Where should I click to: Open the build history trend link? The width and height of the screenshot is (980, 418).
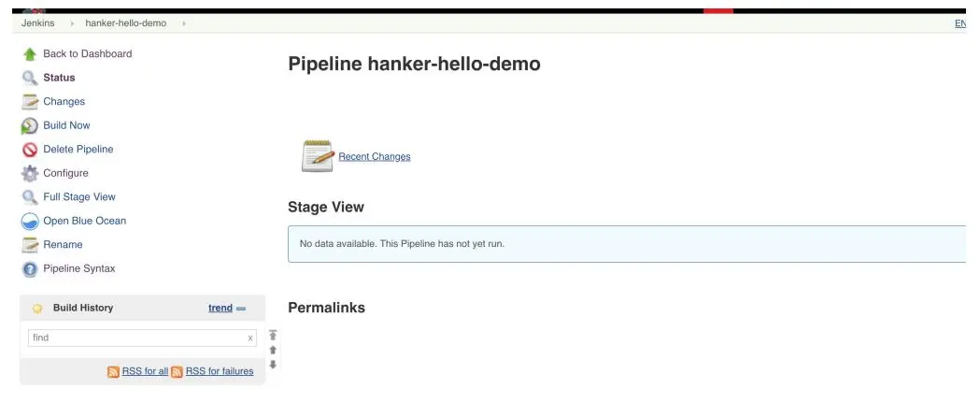[x=220, y=308]
